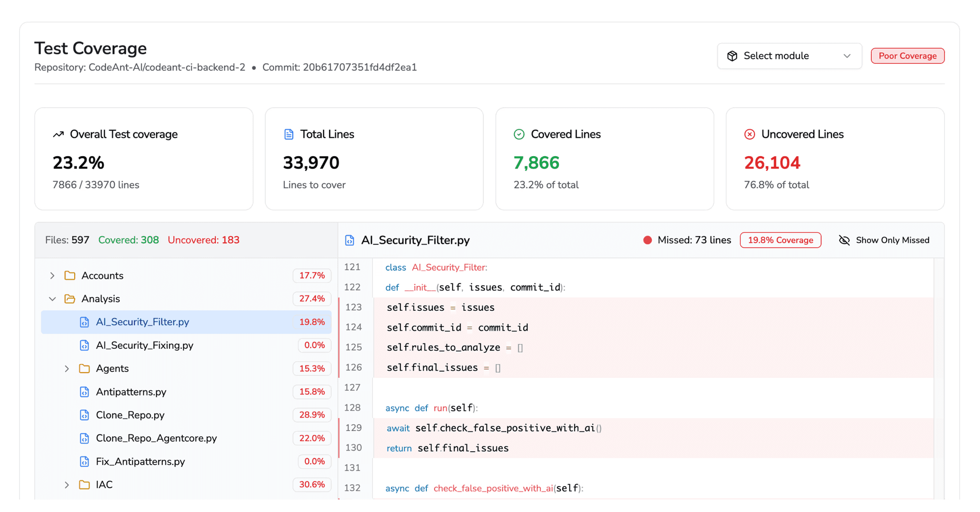The image size is (980, 512).
Task: Select AI_Security_Filter.py in the file tree
Action: click(x=186, y=322)
